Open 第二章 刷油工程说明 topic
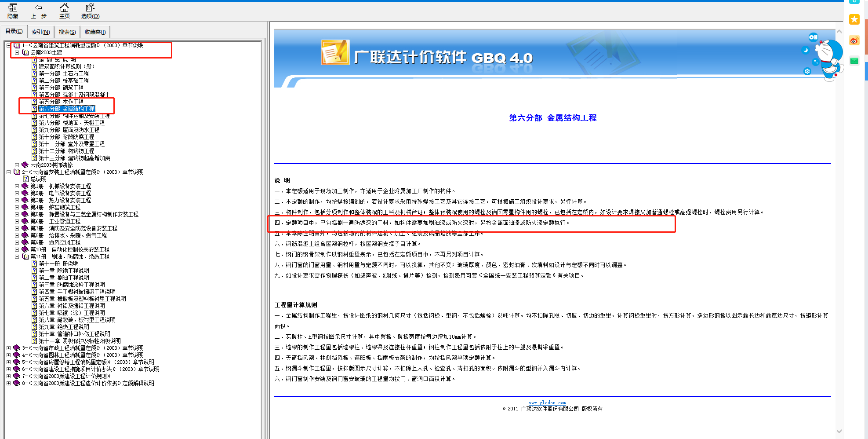Image resolution: width=868 pixels, height=439 pixels. click(64, 278)
